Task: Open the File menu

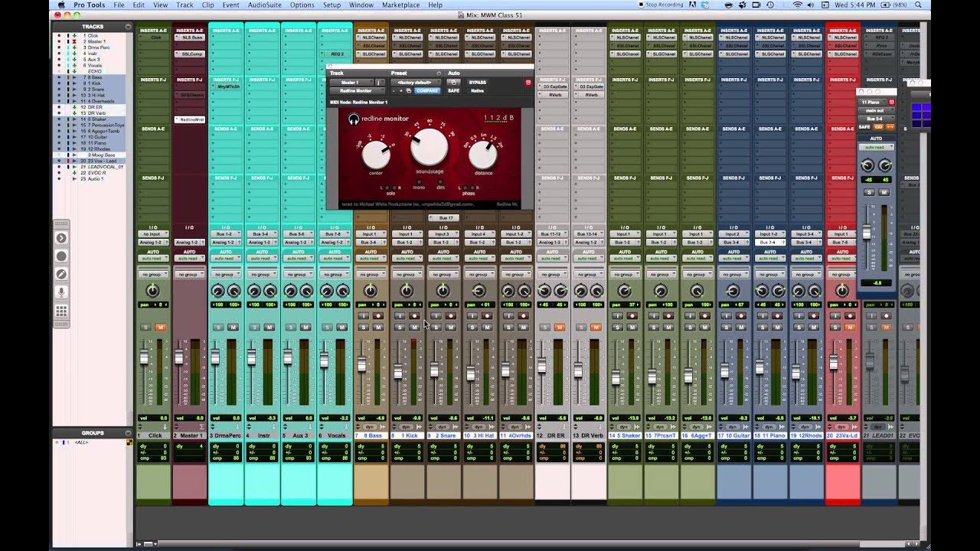Action: point(119,5)
